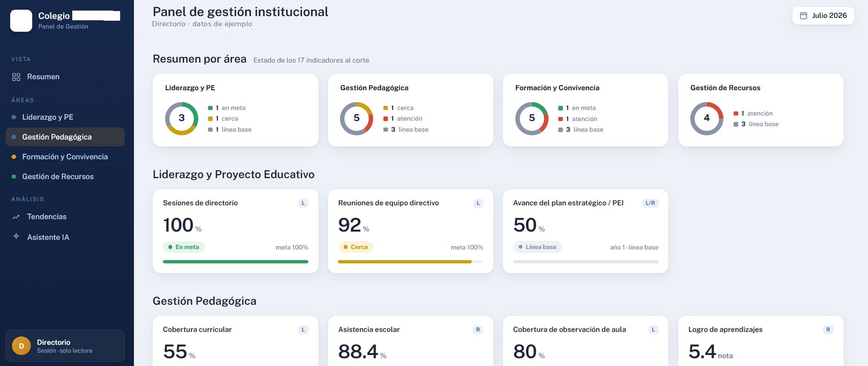The width and height of the screenshot is (868, 366).
Task: Select Gestión Pedagógica in sidebar
Action: pyautogui.click(x=65, y=137)
